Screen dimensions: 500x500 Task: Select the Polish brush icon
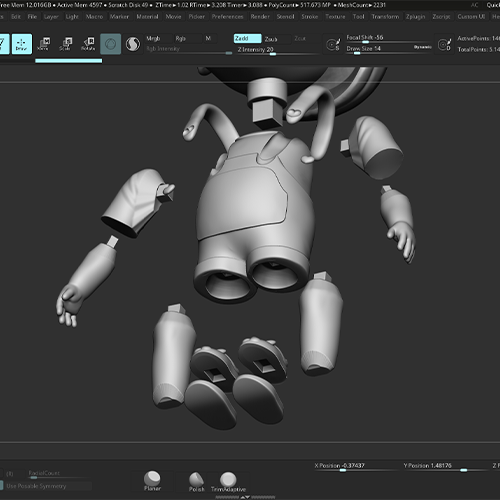pos(197,482)
